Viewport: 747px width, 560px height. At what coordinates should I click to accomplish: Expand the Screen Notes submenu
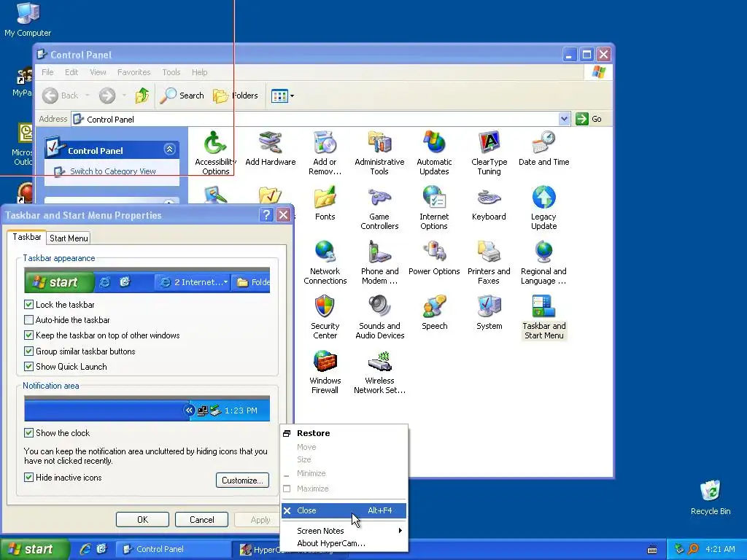(x=343, y=531)
